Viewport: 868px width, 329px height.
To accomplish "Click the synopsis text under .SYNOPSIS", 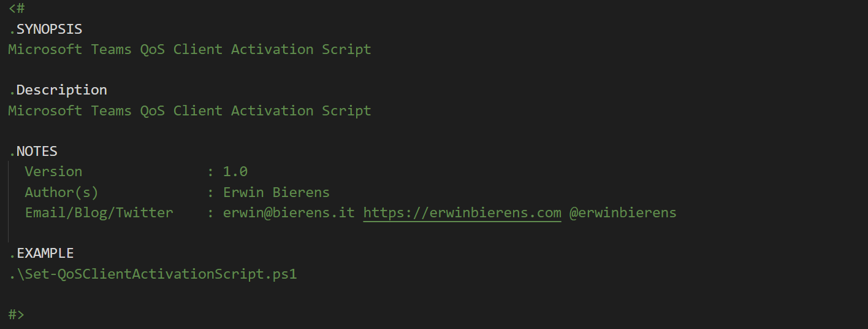I will (190, 50).
